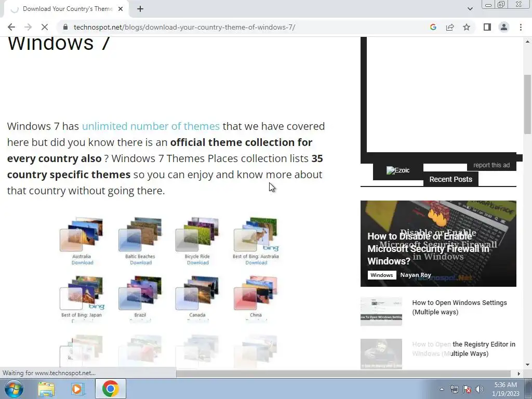Viewport: 532px width, 399px height.
Task: Open Windows Explorer from the taskbar
Action: pos(46,389)
